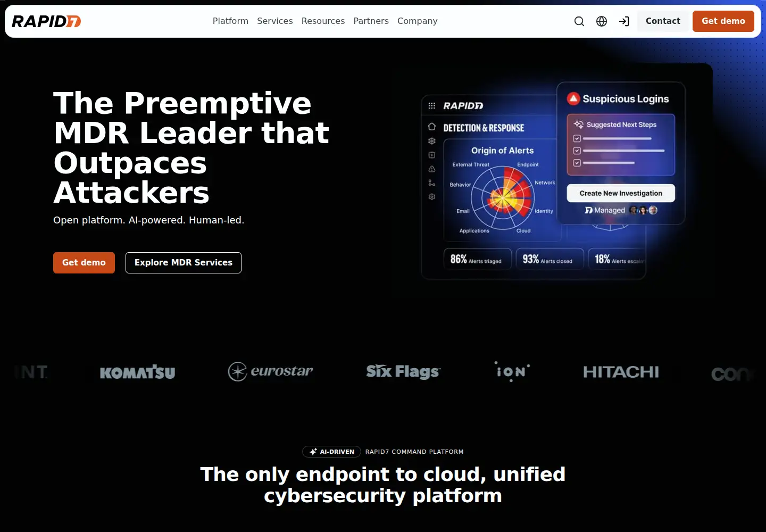
Task: Click the ION logo
Action: (512, 371)
